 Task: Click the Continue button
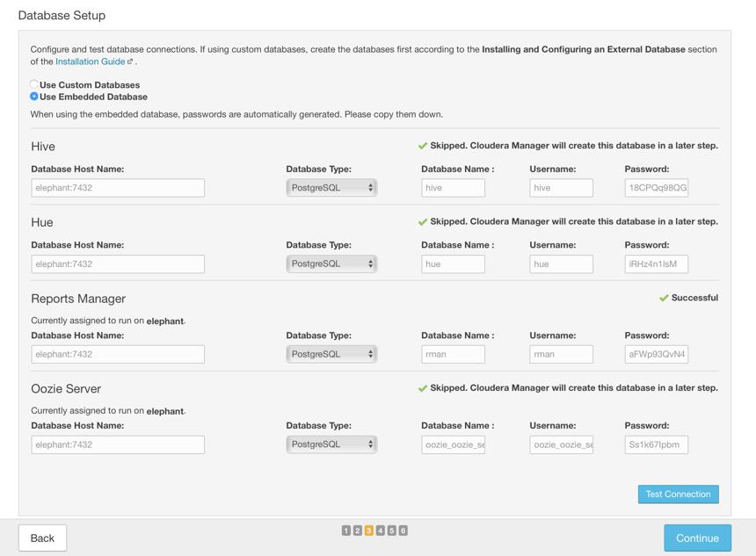pyautogui.click(x=697, y=538)
